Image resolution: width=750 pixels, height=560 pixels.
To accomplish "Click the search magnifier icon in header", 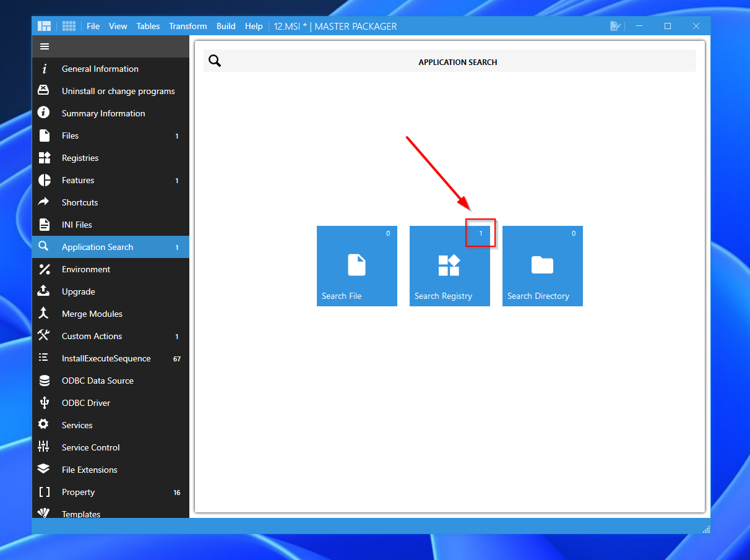I will [215, 61].
